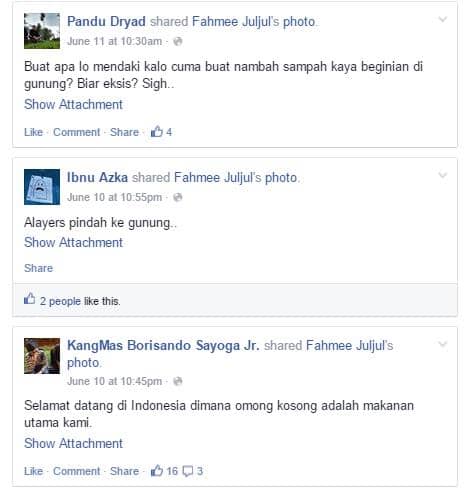473x495 pixels.
Task: Expand options chevron on Ibnu Azka's post
Action: [x=442, y=175]
